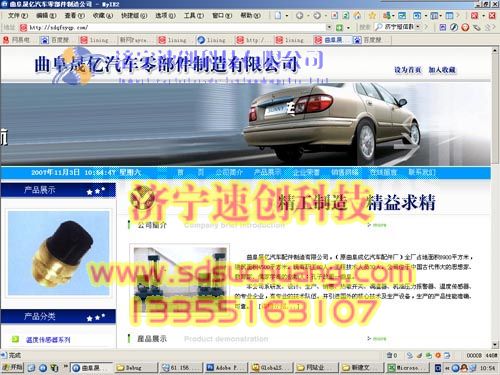Open the 工具 (Tools) menu

(194, 16)
